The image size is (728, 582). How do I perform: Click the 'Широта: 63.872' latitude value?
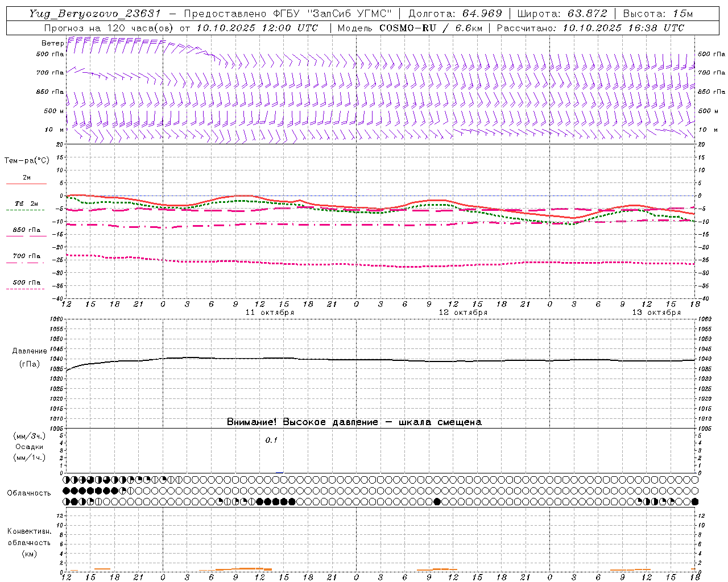point(562,14)
